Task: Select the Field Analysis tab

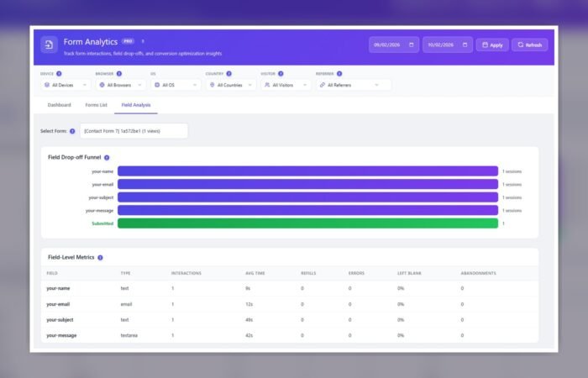Action: pos(136,105)
